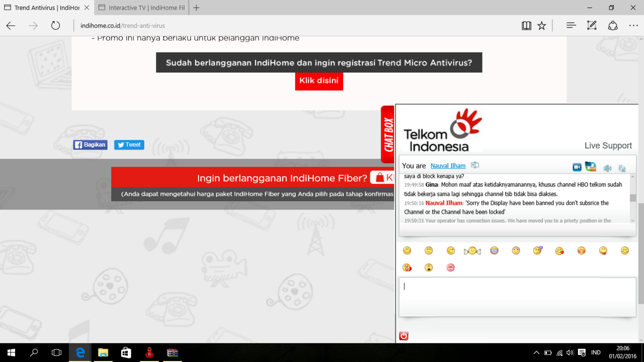The image size is (644, 362).
Task: Insert the candy-wrapped emoticon
Action: click(472, 250)
